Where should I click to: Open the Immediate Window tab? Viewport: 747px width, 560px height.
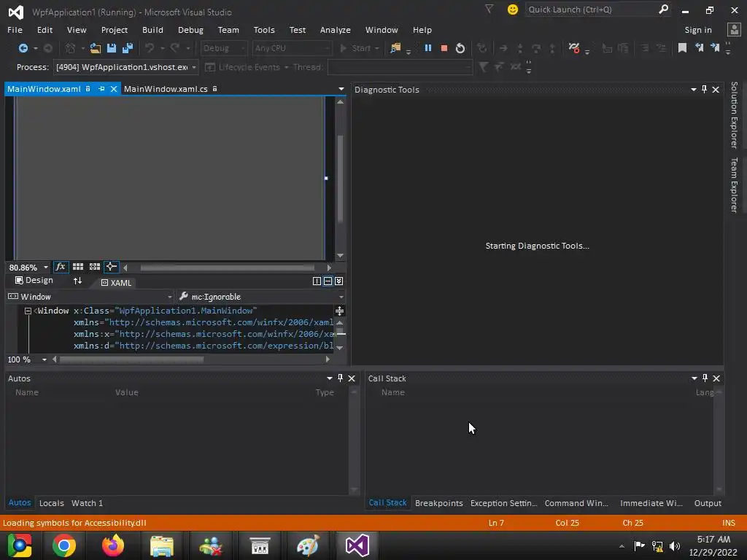pos(651,503)
